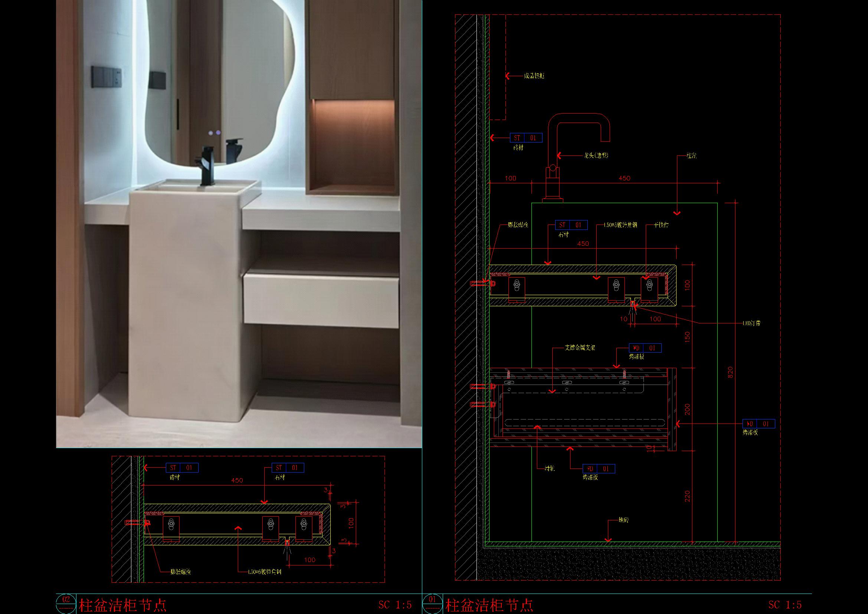Image resolution: width=868 pixels, height=614 pixels.
Task: Select the L50*5 angle steel label in detail 02
Action: 264,572
